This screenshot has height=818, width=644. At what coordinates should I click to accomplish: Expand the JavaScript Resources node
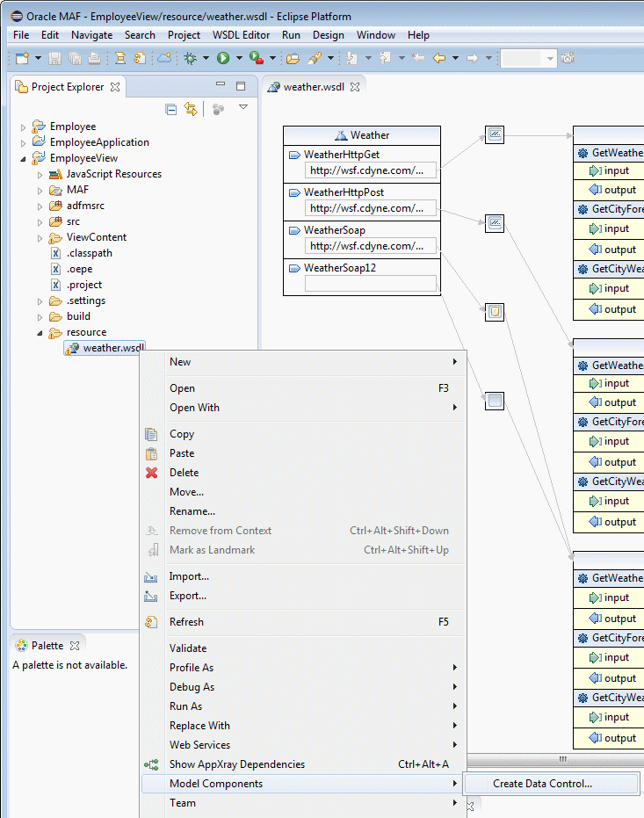[x=40, y=175]
